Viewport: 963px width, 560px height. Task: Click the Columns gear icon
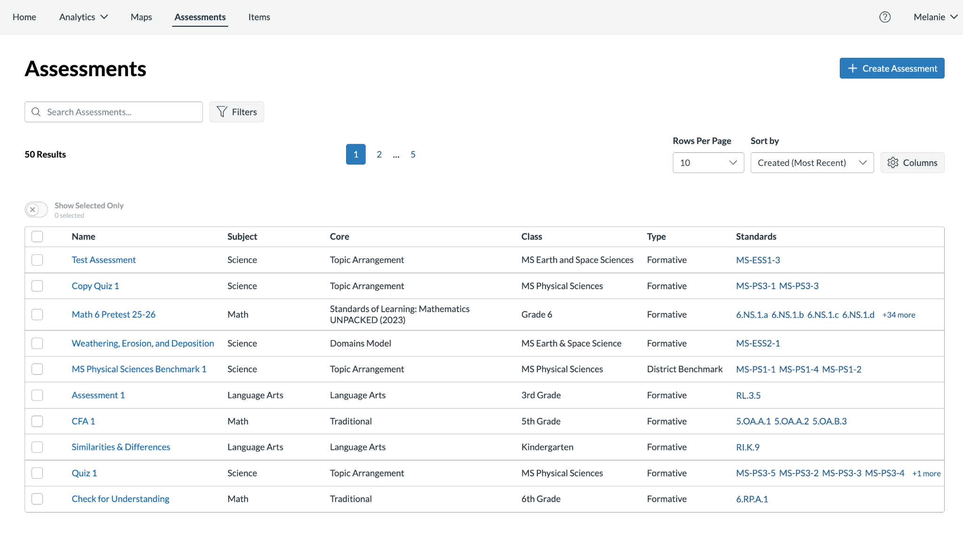tap(892, 163)
